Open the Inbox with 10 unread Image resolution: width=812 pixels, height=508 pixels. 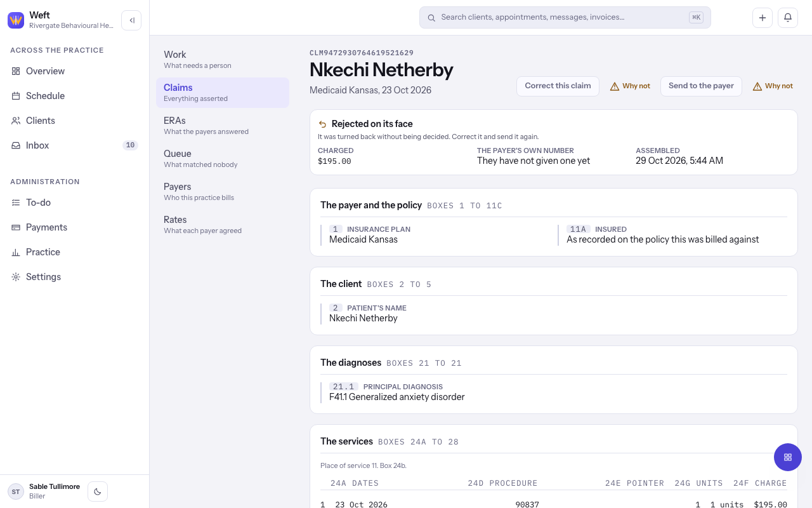74,145
